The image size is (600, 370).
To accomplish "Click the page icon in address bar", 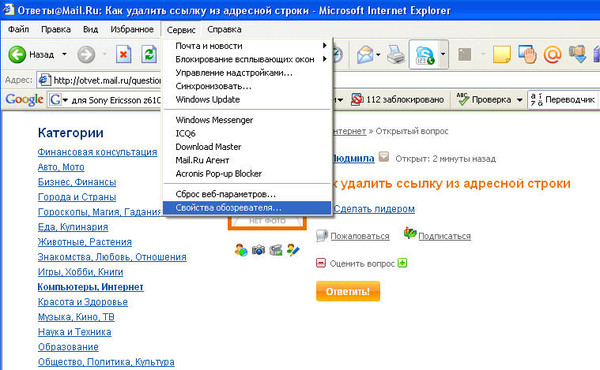I will (x=45, y=80).
